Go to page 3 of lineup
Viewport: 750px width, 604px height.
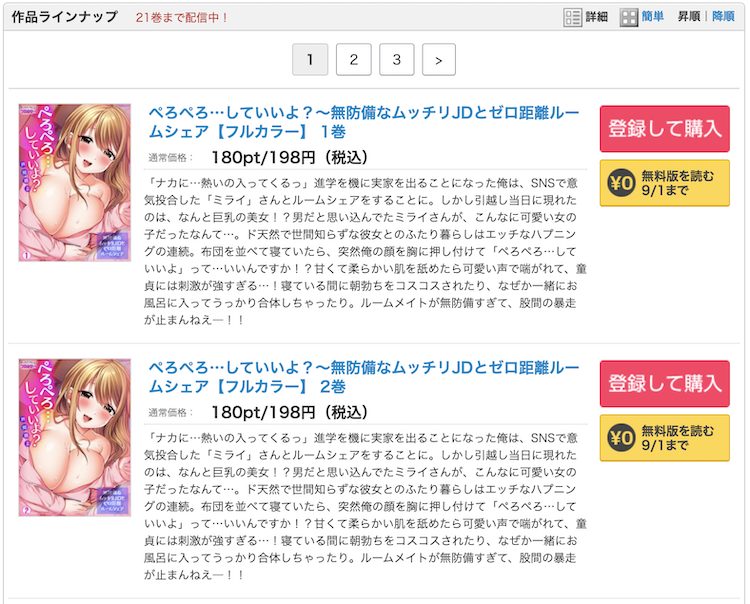tap(397, 60)
